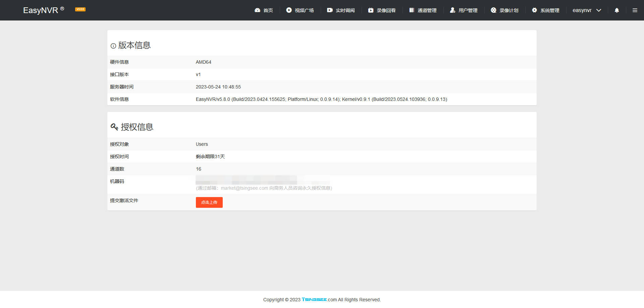Click server time 2023-05-24 10:48:55
The width and height of the screenshot is (644, 308).
click(218, 87)
